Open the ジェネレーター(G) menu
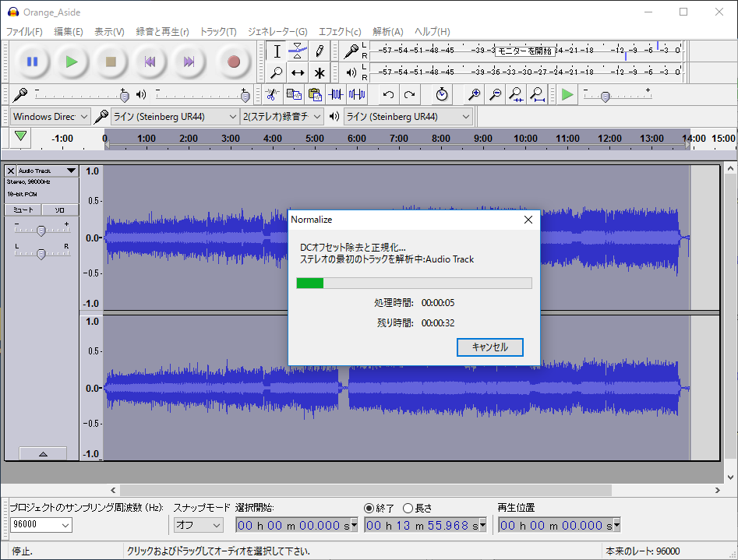The image size is (738, 560). 277,31
